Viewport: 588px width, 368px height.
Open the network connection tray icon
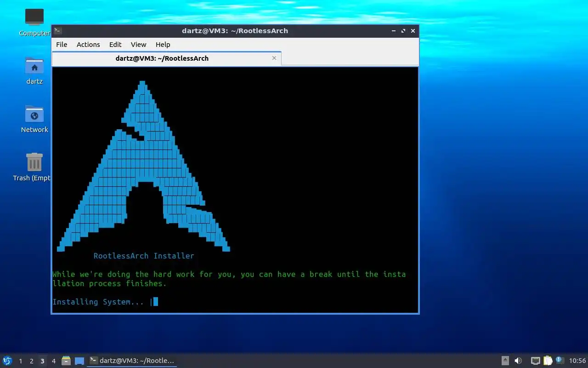tap(535, 361)
